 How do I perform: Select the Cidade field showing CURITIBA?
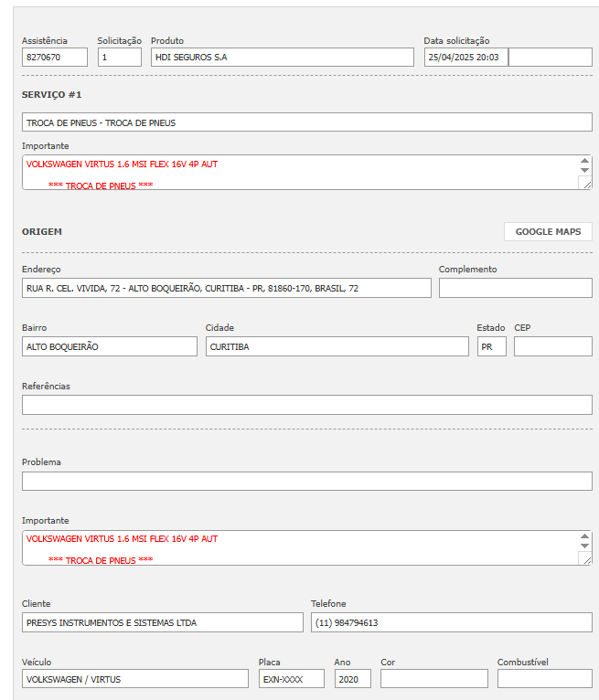click(x=337, y=346)
